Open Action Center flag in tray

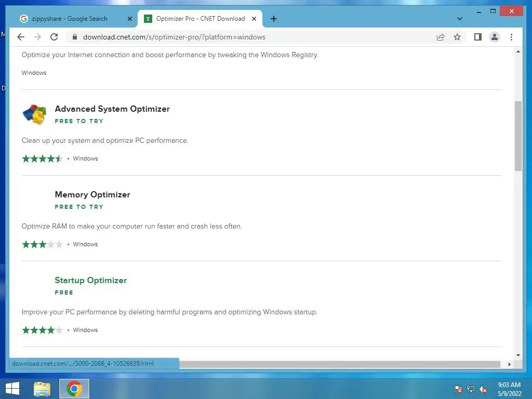pos(458,389)
